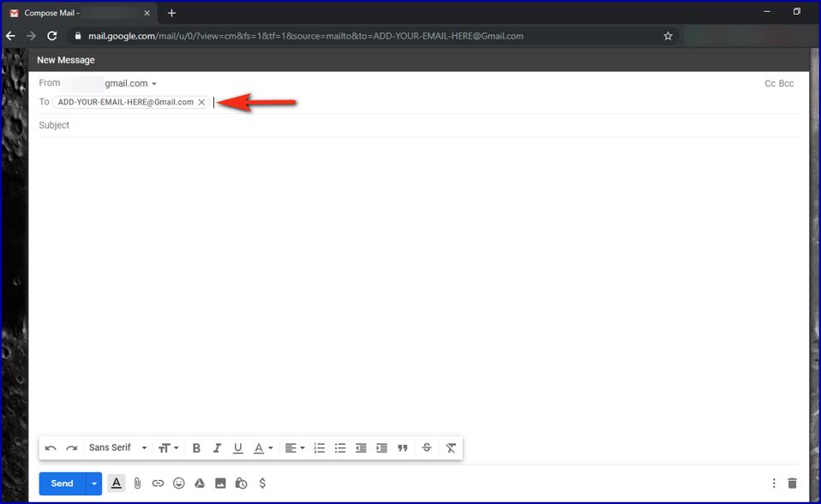821x504 pixels.
Task: Click the Subject input field
Action: 343,125
